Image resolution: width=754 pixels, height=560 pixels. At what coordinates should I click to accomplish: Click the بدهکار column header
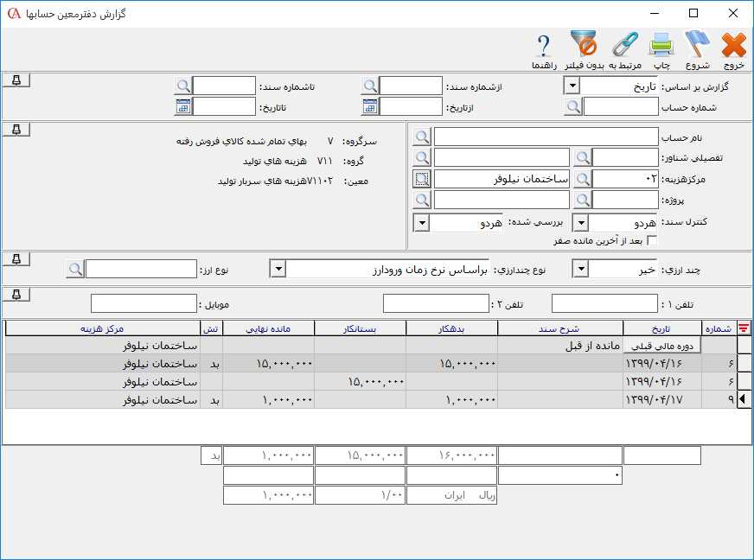tap(451, 328)
